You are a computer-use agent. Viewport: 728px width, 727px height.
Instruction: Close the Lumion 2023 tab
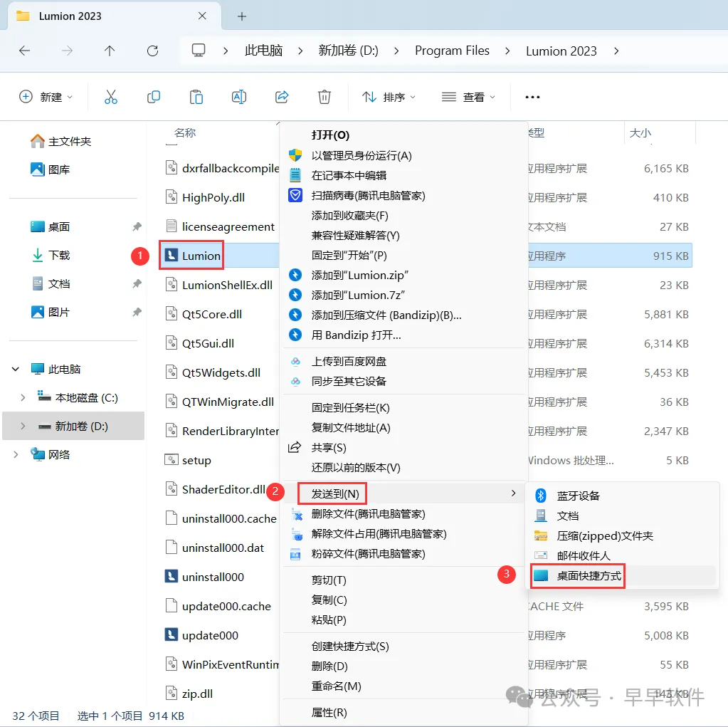(x=202, y=16)
